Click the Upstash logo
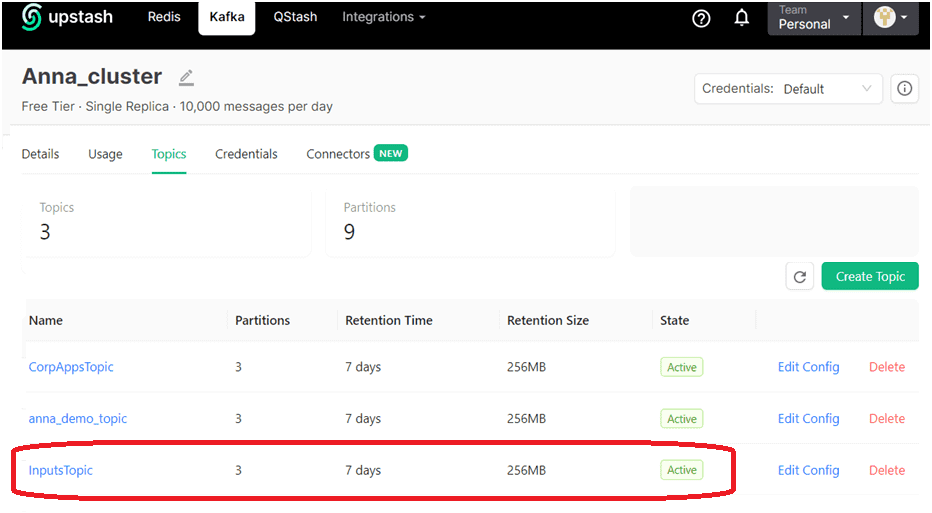 tap(67, 17)
